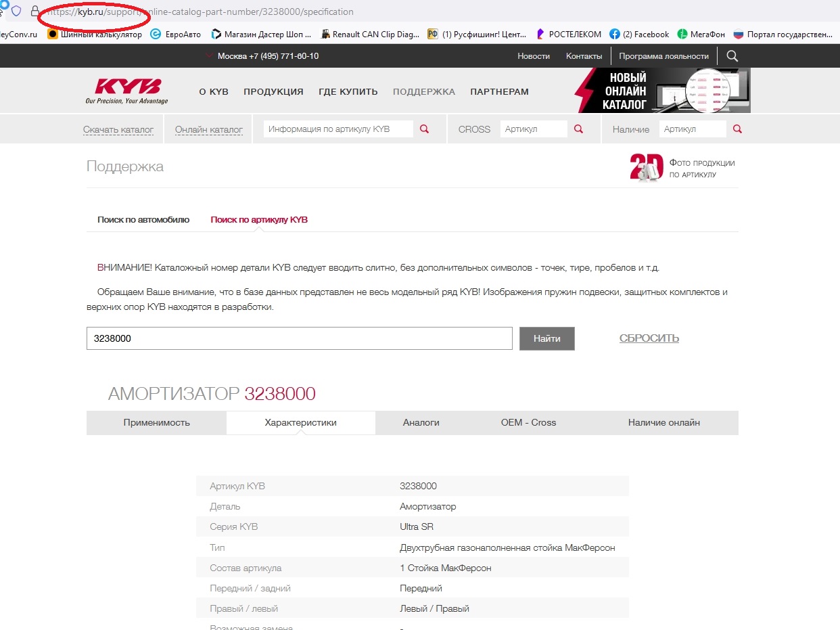Viewport: 840px width, 630px height.
Task: Open the О KYB menu
Action: click(214, 91)
